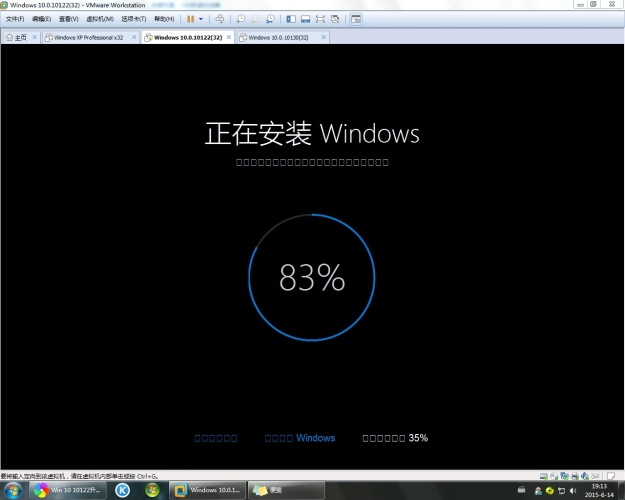Click the Send Ctrl+Alt+Del toolbar icon
Screen dimensions: 625x500
click(x=220, y=19)
